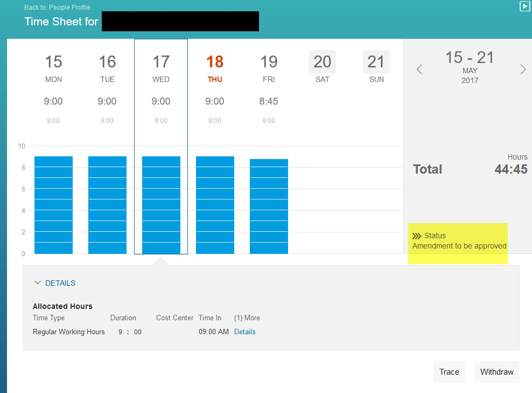Click the duration minutes field showing 00

[138, 332]
